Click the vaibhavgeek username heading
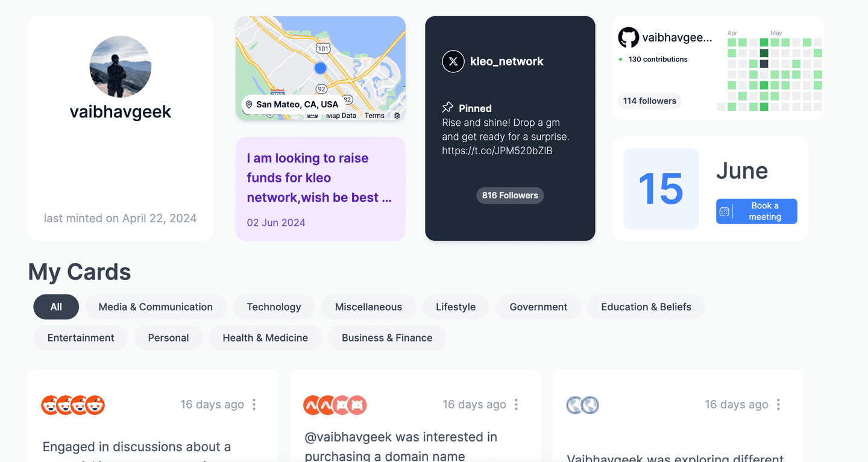The image size is (868, 462). [x=121, y=111]
